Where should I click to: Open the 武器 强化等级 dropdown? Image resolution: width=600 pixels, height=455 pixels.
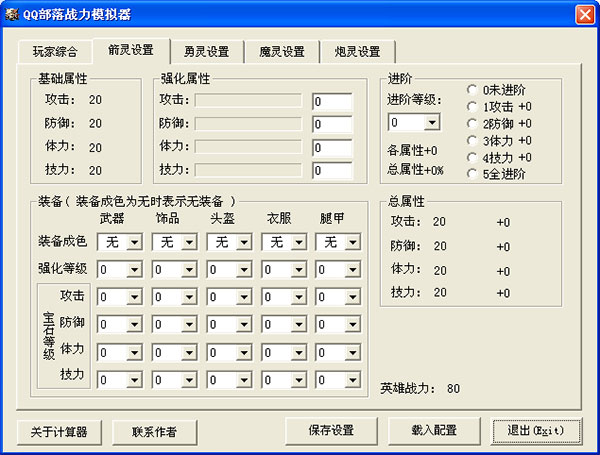click(x=120, y=269)
